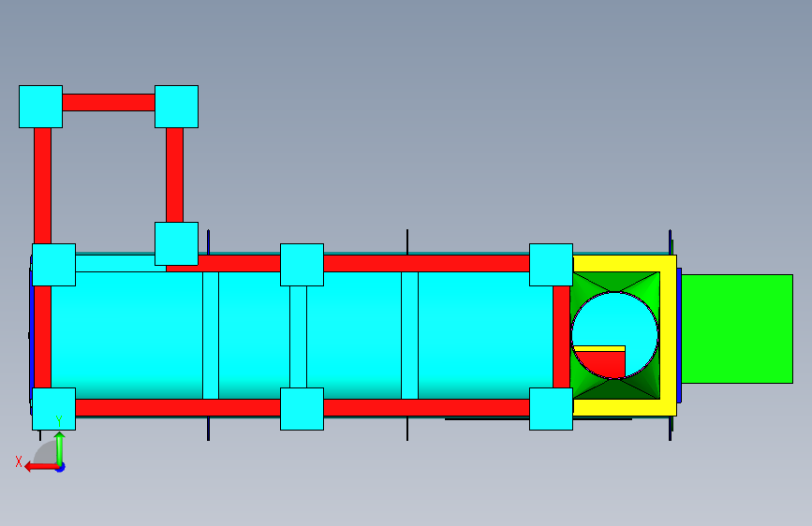This screenshot has height=526, width=812.
Task: Click the blue Z axis dot of the triad
Action: pos(61,468)
